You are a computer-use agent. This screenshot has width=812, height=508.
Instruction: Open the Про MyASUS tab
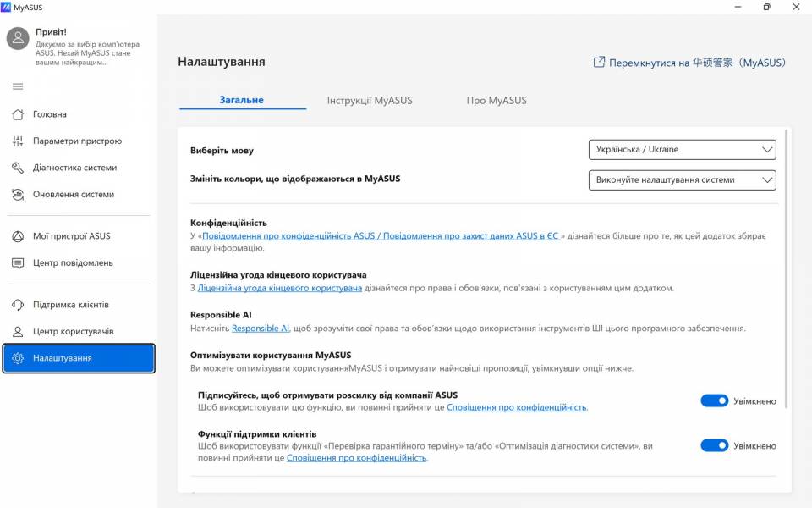[x=497, y=101]
